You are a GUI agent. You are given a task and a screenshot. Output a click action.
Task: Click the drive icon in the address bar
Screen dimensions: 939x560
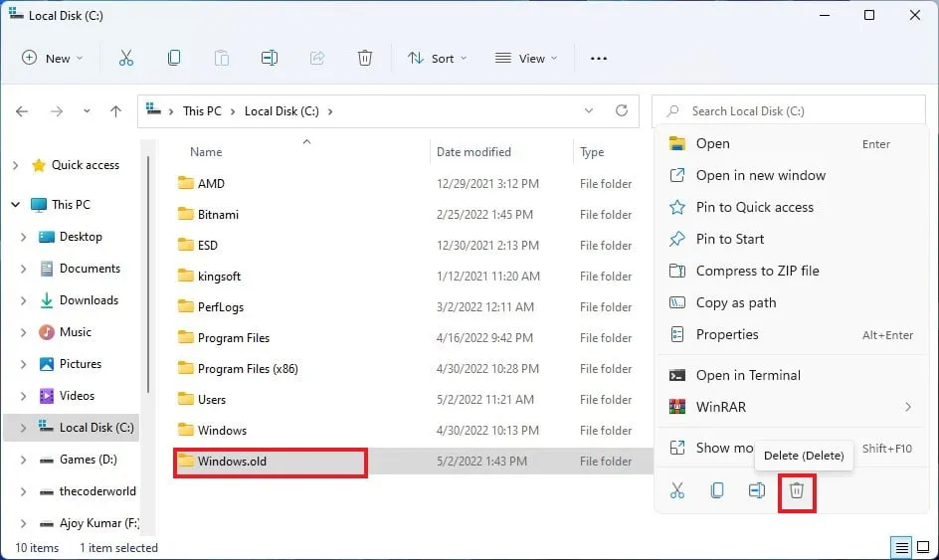154,110
